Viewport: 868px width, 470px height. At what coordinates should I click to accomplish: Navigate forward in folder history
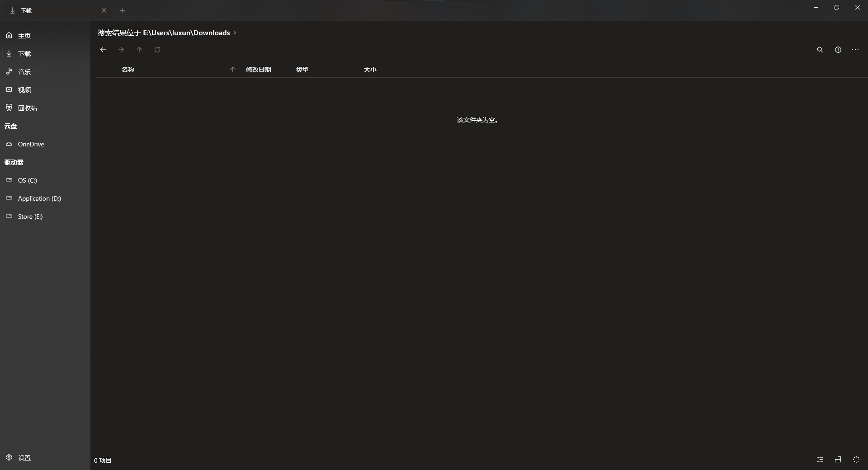pyautogui.click(x=121, y=50)
